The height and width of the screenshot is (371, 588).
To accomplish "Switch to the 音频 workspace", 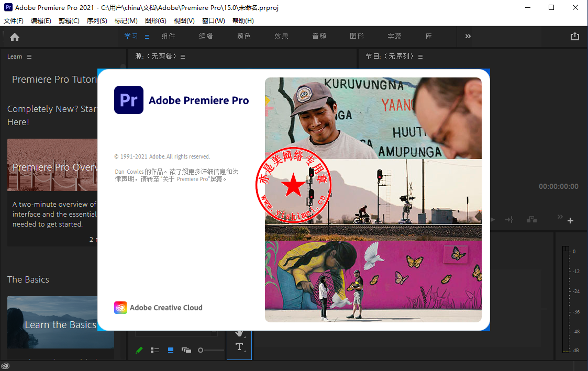I will click(319, 36).
